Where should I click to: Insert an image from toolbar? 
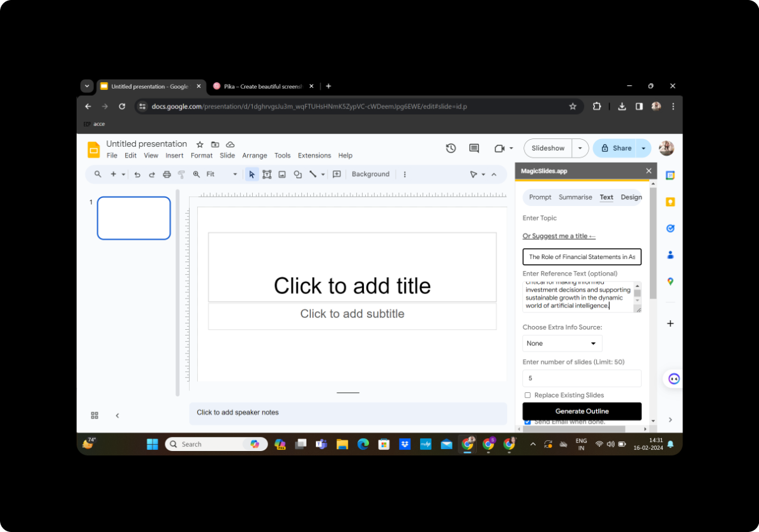tap(282, 174)
